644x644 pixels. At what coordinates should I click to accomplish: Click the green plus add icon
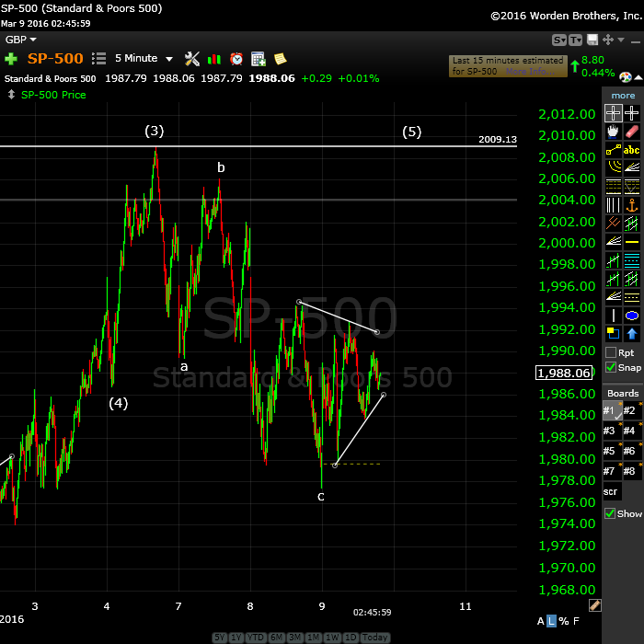pos(11,59)
